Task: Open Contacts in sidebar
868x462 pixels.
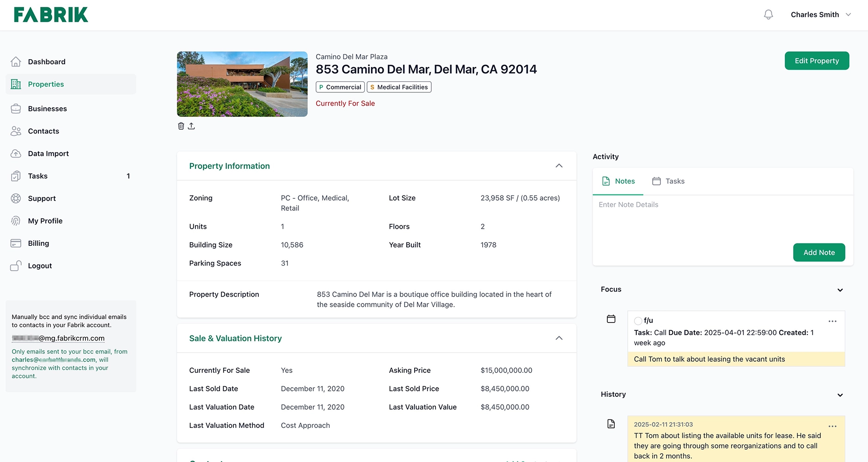Action: pyautogui.click(x=71, y=131)
